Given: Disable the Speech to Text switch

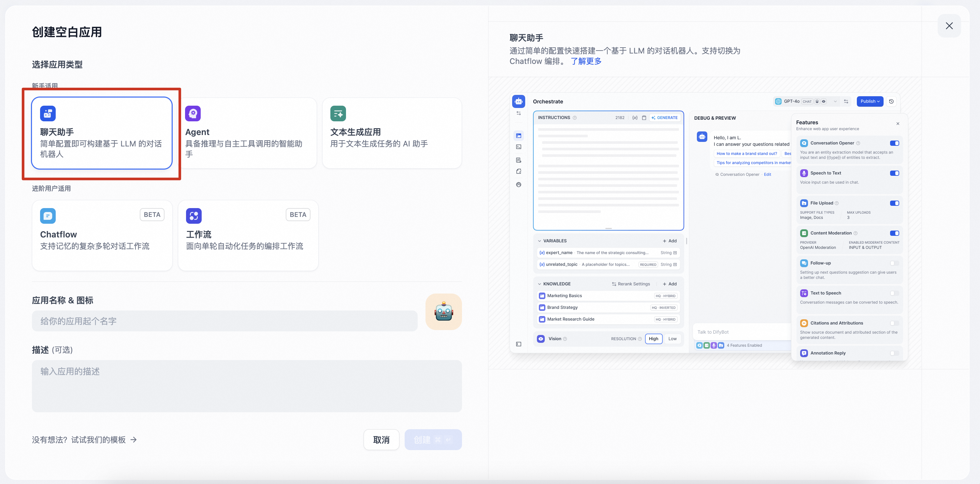Looking at the screenshot, I should click(x=894, y=173).
